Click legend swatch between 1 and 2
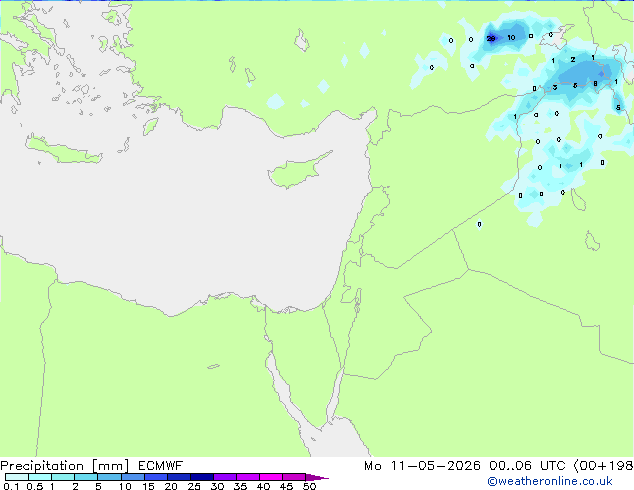This screenshot has height=490, width=634. click(x=63, y=477)
